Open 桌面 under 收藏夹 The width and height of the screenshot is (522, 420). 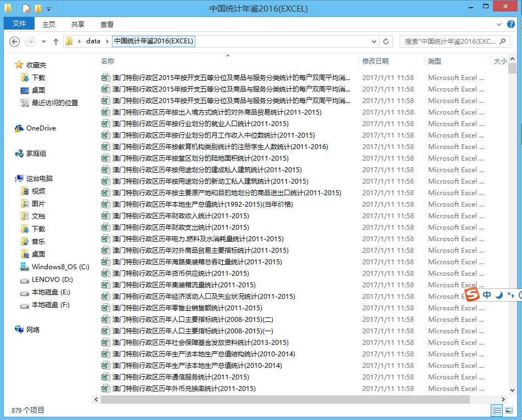coord(38,90)
